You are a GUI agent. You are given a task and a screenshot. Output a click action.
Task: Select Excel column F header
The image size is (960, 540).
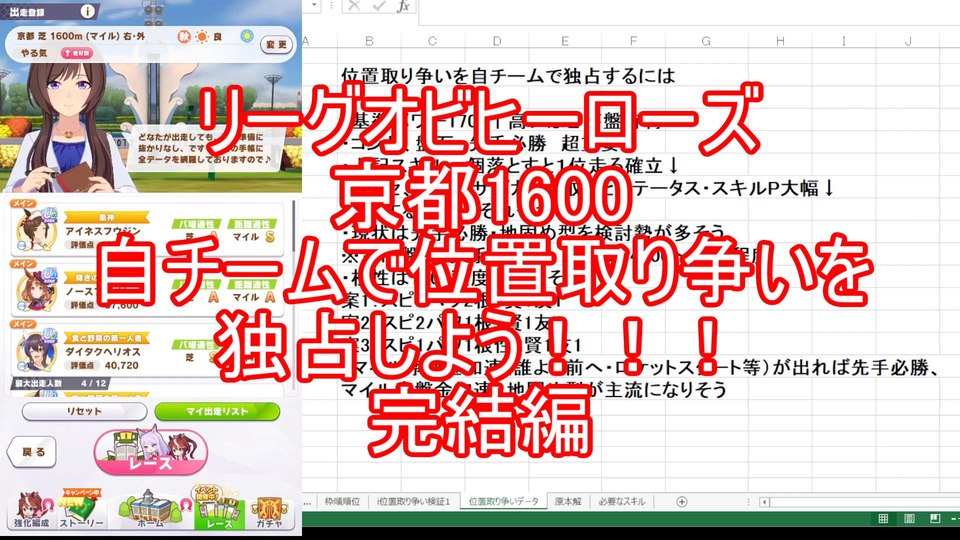click(x=633, y=41)
